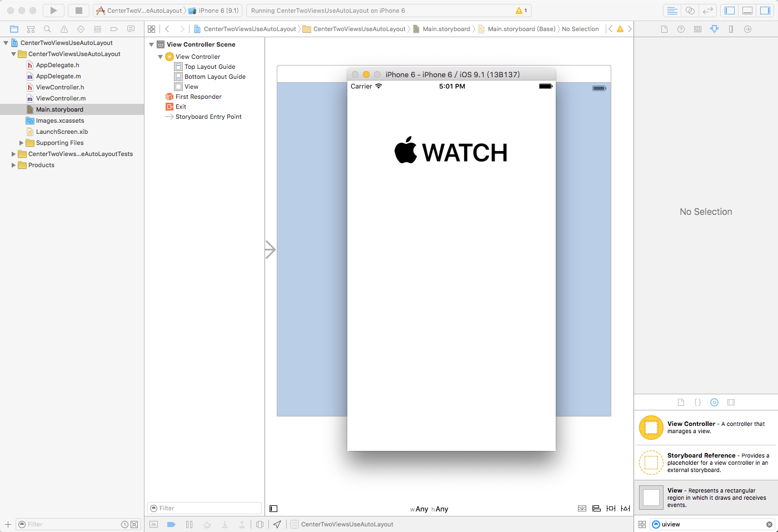Open the Version editor
The height and width of the screenshot is (532, 778).
[x=708, y=11]
